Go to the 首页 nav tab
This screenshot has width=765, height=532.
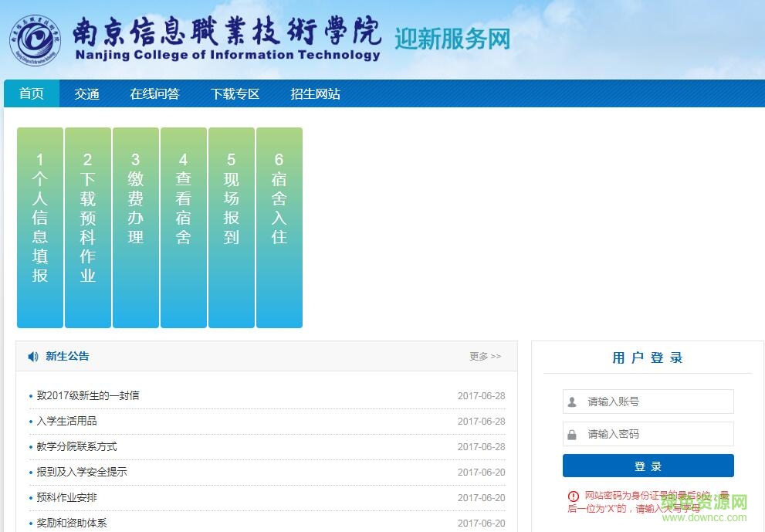coord(32,93)
